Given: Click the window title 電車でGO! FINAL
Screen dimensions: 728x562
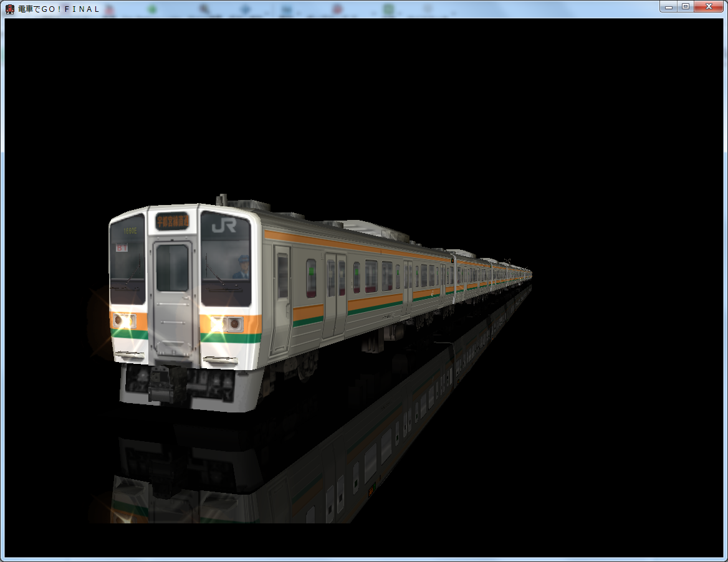Looking at the screenshot, I should [59, 9].
